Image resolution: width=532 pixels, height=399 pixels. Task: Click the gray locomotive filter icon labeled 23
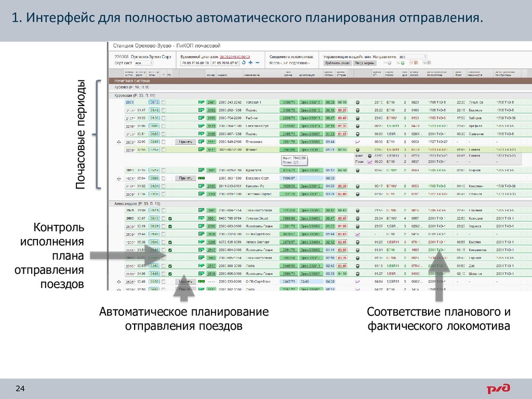(389, 63)
